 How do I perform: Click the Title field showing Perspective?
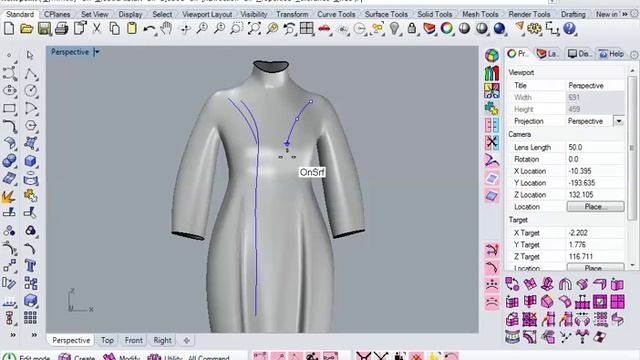point(595,86)
